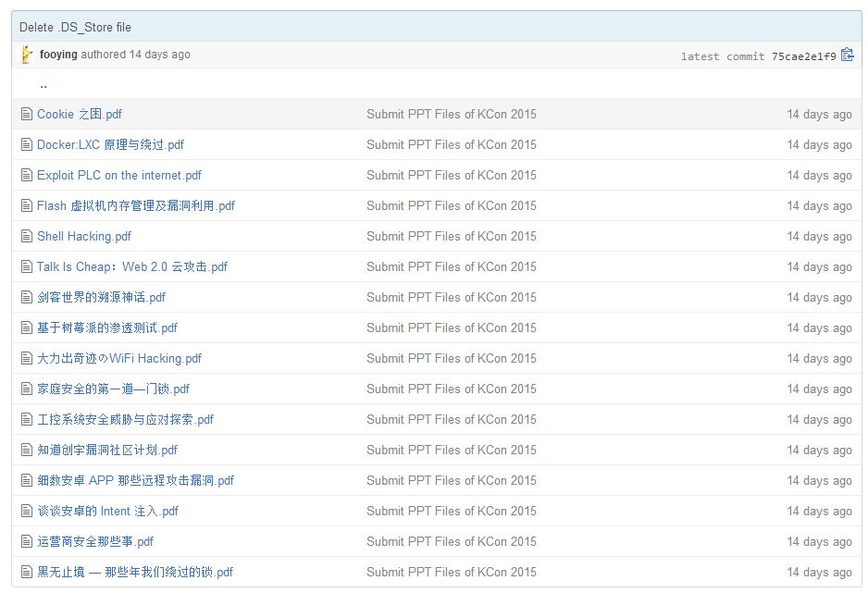Screen dimensions: 868x593
Task: Open commit message in 运营商安全那些事.pdf row
Action: (x=452, y=541)
